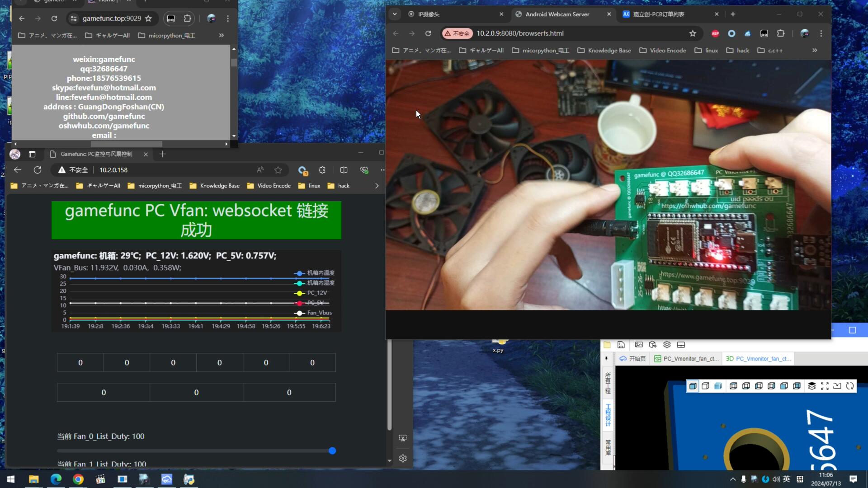The width and height of the screenshot is (868, 488).
Task: Open EDA settings gear icon
Action: pos(667,345)
